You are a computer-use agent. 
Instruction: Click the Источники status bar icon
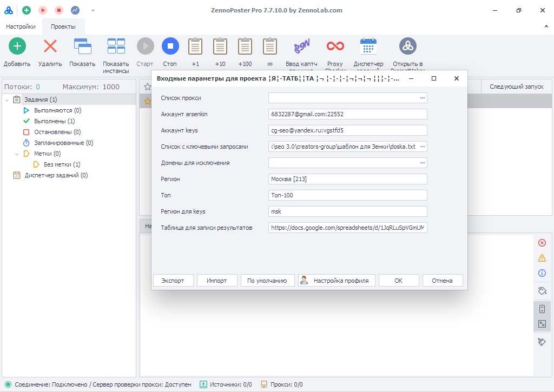pyautogui.click(x=203, y=384)
